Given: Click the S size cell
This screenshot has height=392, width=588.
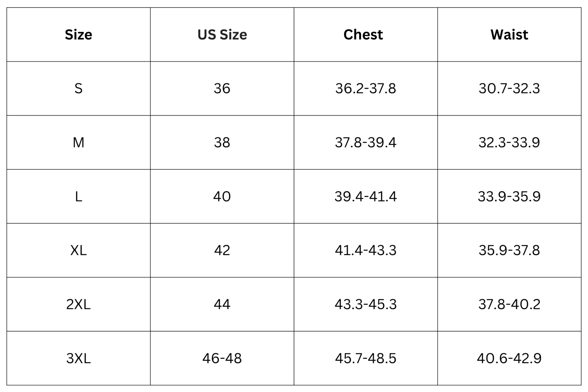Looking at the screenshot, I should [x=78, y=88].
